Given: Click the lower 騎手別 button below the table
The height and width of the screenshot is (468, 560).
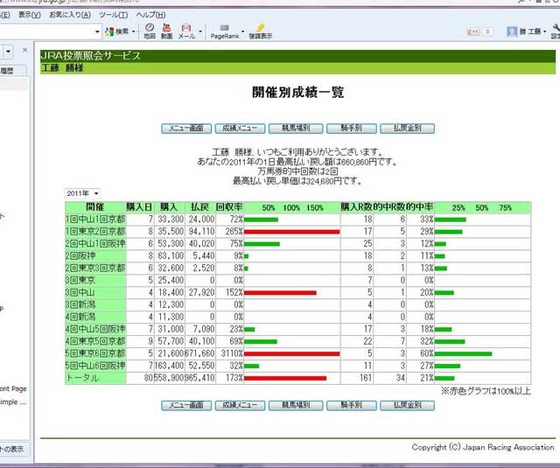Looking at the screenshot, I should click(351, 405).
